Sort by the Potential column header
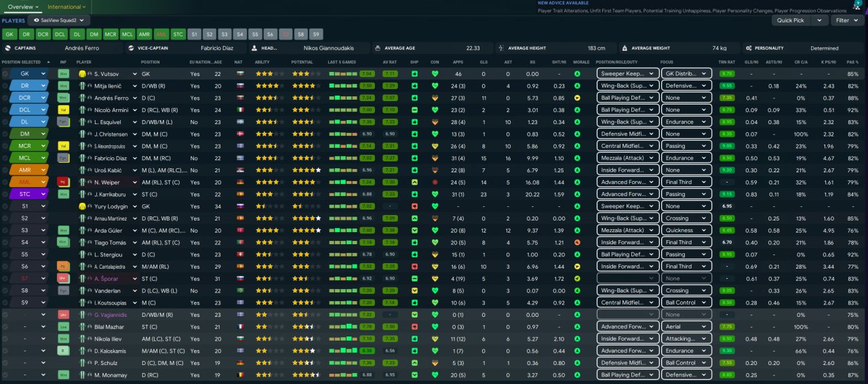The width and height of the screenshot is (868, 384). pyautogui.click(x=302, y=62)
